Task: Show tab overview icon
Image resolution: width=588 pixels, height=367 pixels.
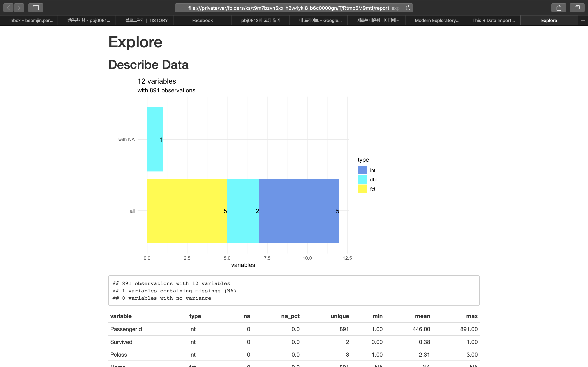Action: point(577,8)
